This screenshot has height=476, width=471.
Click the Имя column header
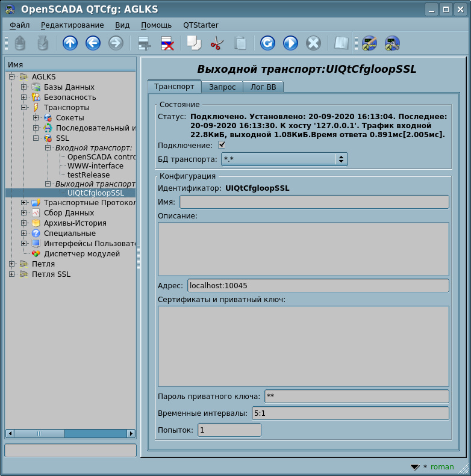70,64
